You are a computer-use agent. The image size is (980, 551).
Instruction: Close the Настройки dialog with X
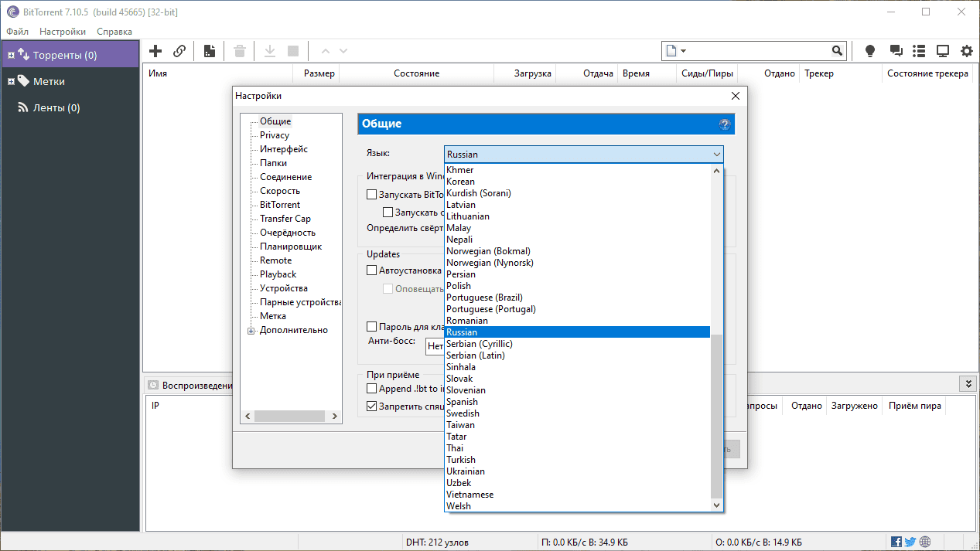coord(736,96)
